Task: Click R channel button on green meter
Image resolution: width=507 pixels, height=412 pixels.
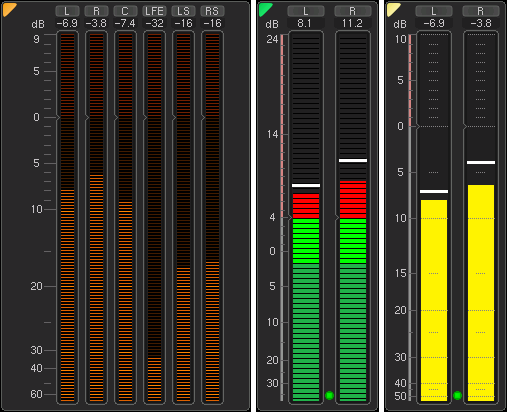Action: pyautogui.click(x=353, y=11)
